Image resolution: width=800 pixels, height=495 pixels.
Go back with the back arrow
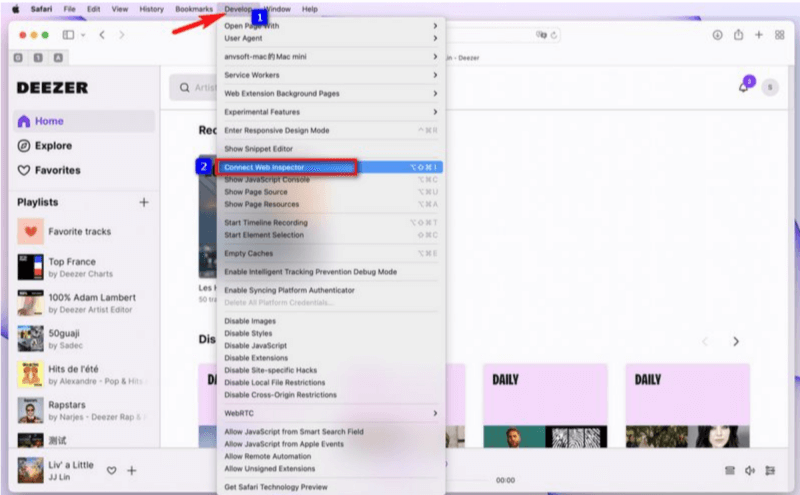[x=102, y=35]
